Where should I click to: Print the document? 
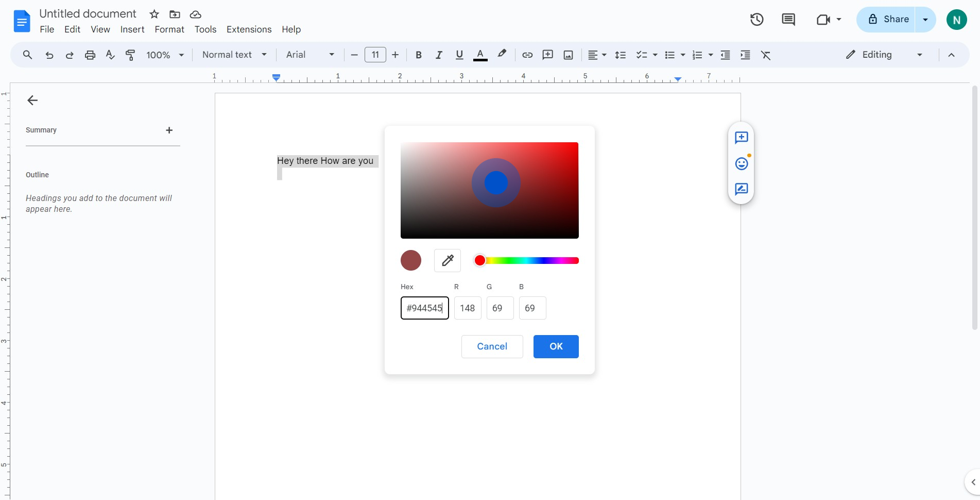[x=90, y=55]
